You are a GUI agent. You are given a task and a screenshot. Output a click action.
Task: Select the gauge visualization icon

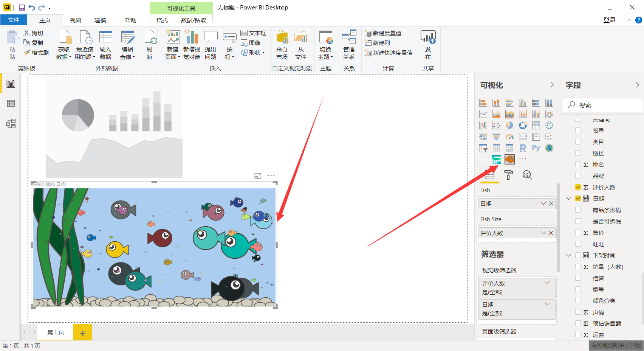click(509, 137)
